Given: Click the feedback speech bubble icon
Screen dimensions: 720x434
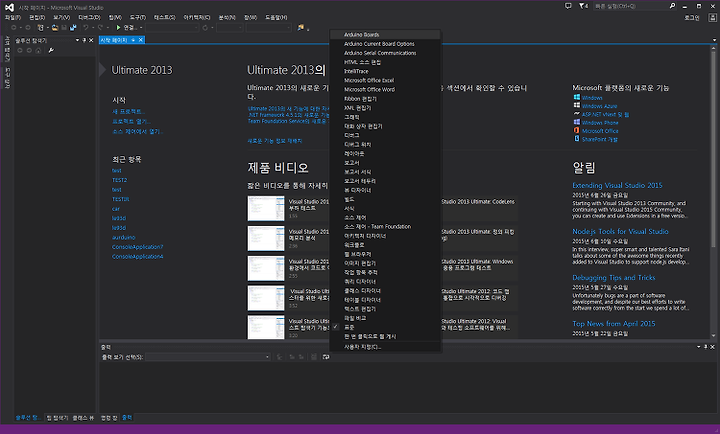Looking at the screenshot, I should coord(568,6).
